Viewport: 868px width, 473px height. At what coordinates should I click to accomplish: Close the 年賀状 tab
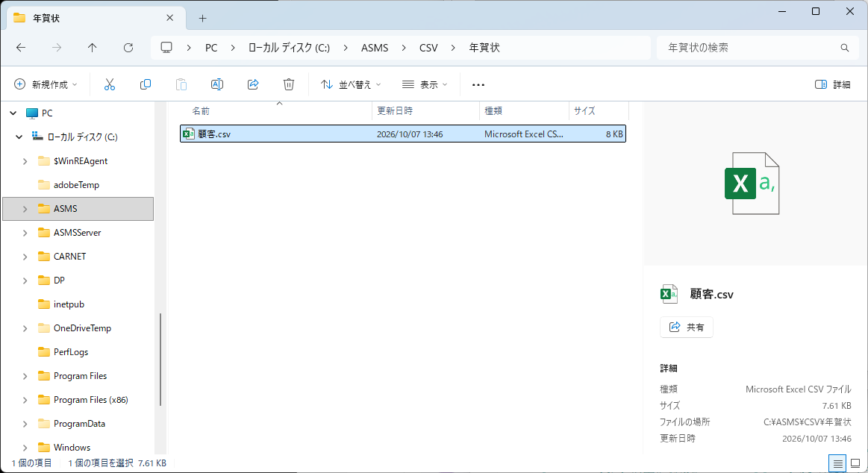point(170,18)
